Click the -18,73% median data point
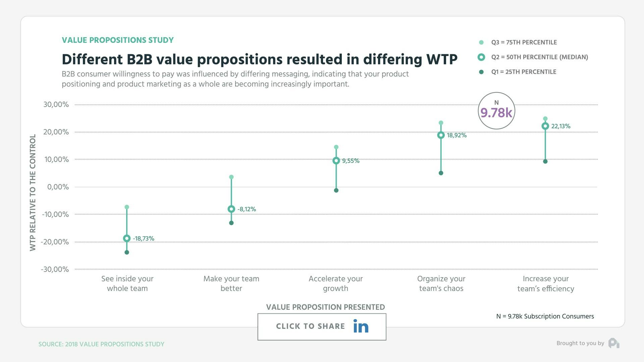The height and width of the screenshot is (362, 644). coord(127,239)
